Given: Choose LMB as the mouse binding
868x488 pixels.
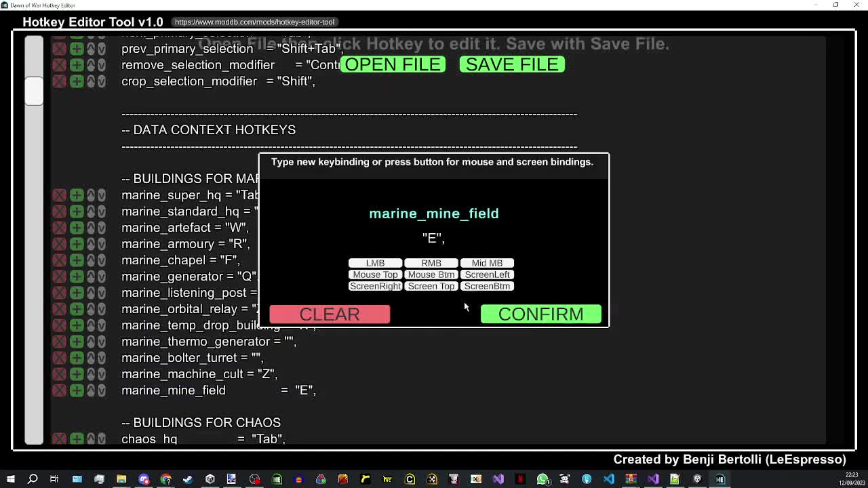Looking at the screenshot, I should (x=375, y=263).
